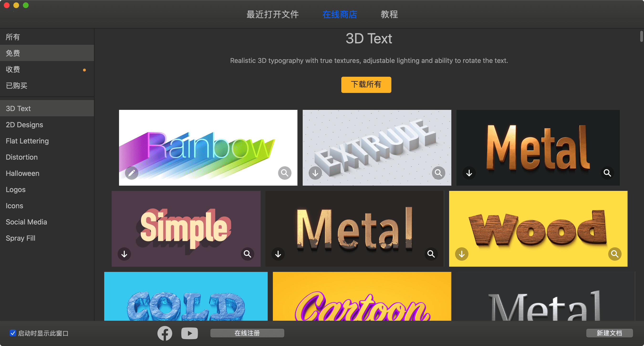This screenshot has height=346, width=644.
Task: Click the download arrow on Extrude thumbnail
Action: [315, 173]
